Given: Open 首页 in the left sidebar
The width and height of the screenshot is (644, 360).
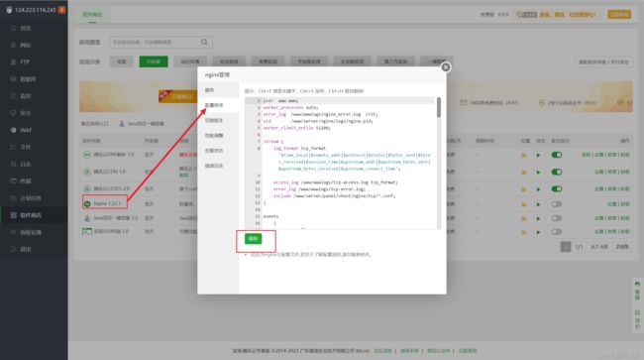Looking at the screenshot, I should click(x=26, y=28).
